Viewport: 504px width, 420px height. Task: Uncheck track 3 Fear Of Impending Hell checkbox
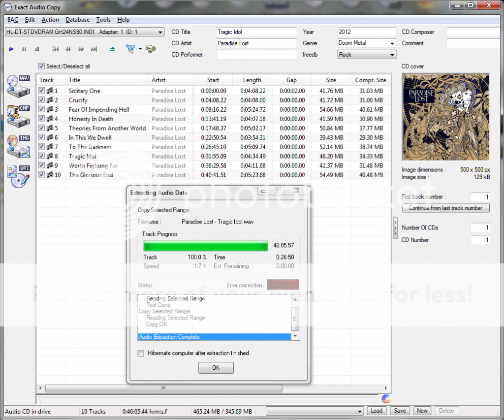(x=41, y=109)
